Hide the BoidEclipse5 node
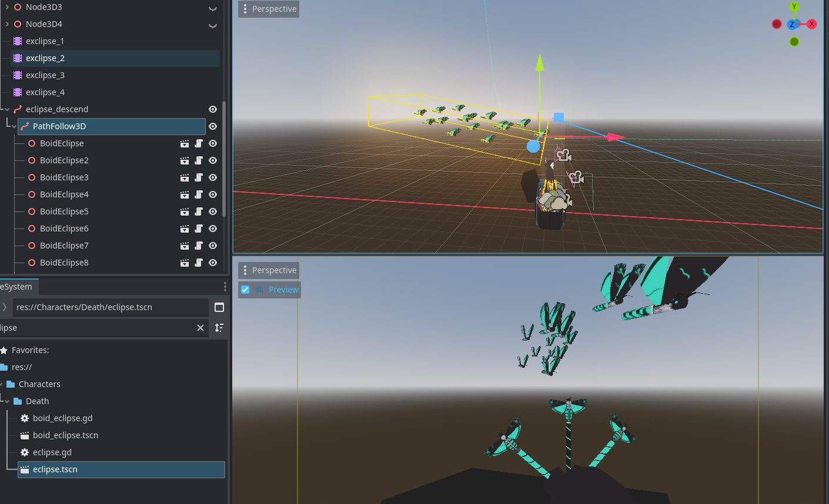This screenshot has width=829, height=504. pyautogui.click(x=213, y=211)
